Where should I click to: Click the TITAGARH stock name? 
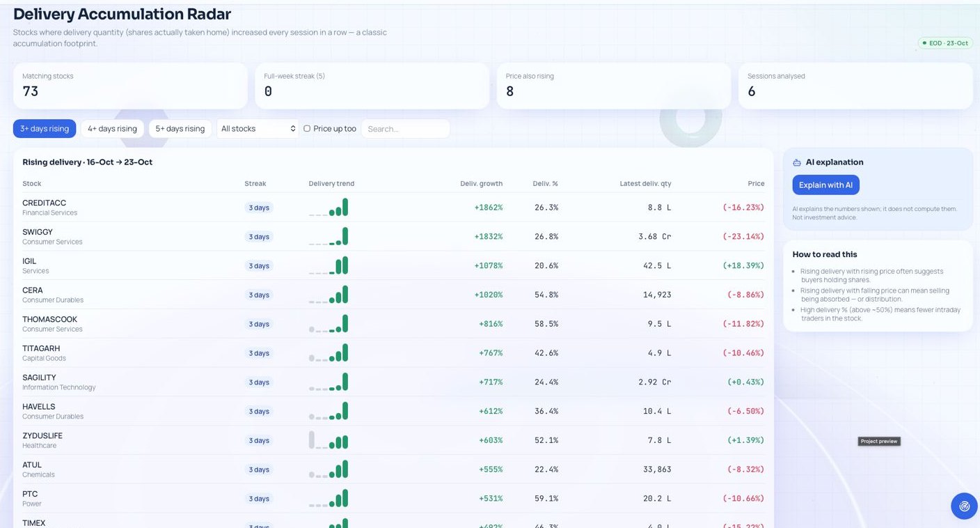coord(41,348)
